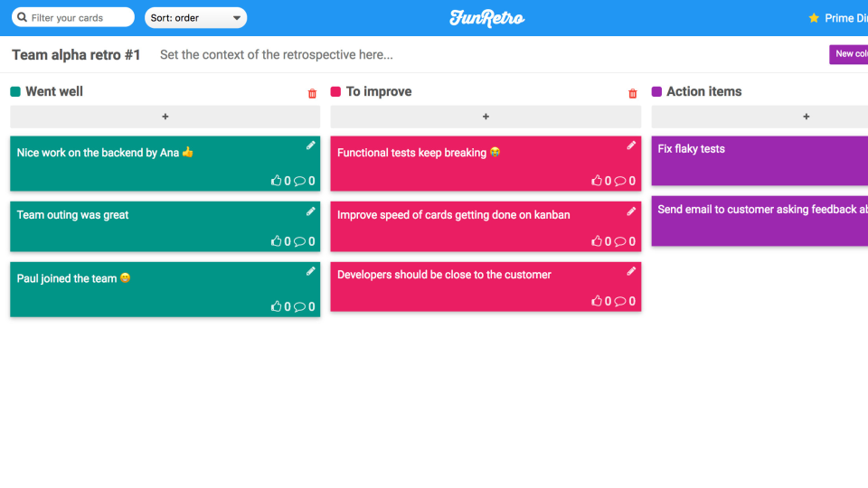Edit the Improve speed of cards card
This screenshot has width=868, height=488.
tap(631, 211)
